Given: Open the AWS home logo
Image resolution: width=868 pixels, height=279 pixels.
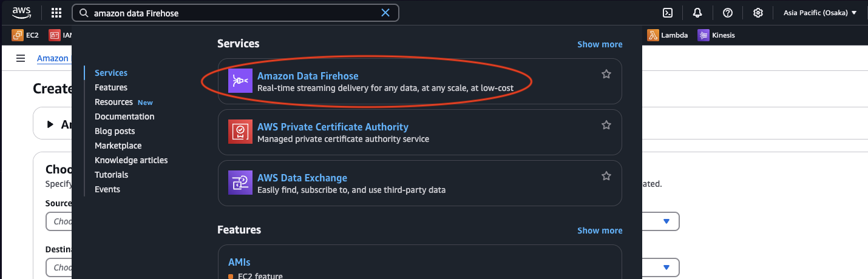Looking at the screenshot, I should click(22, 13).
